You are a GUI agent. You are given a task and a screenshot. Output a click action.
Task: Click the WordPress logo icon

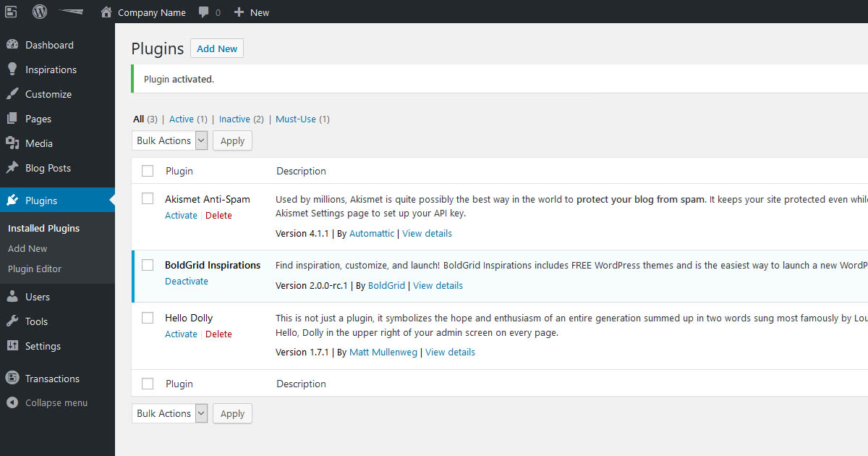point(40,12)
